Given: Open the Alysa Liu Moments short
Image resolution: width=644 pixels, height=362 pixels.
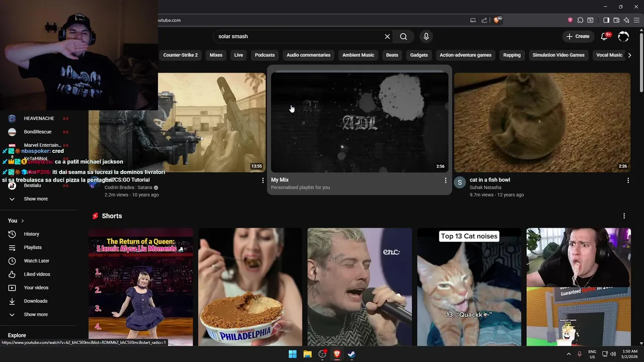Looking at the screenshot, I should pyautogui.click(x=140, y=287).
